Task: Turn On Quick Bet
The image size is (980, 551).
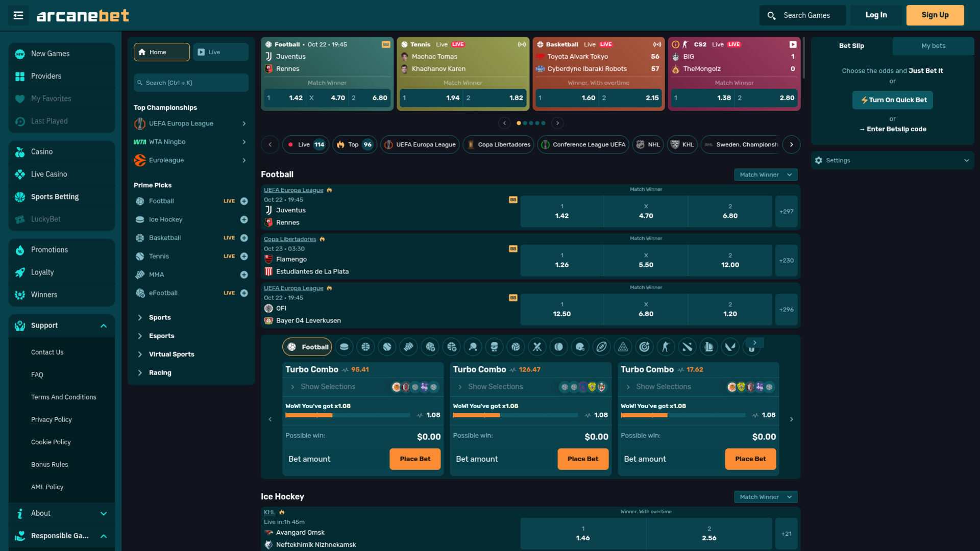Action: tap(892, 100)
